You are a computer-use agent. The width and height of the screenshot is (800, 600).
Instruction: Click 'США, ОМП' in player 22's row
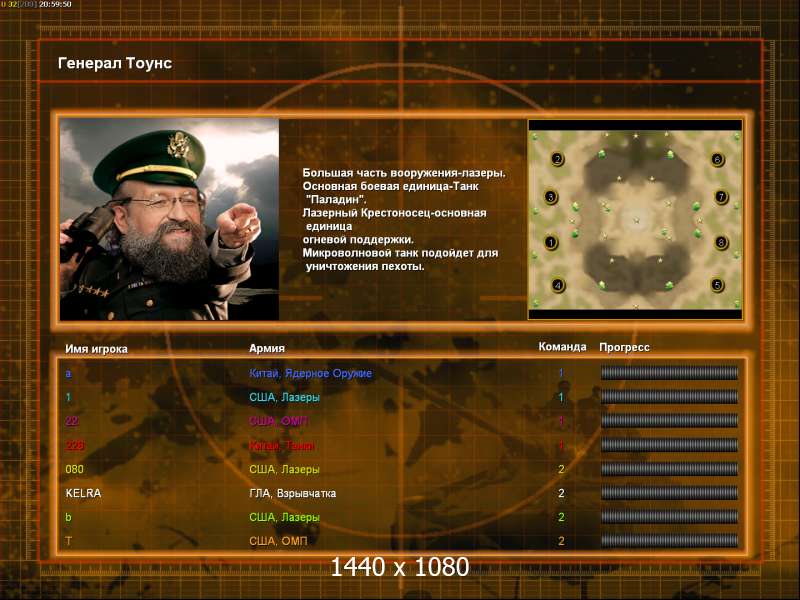pyautogui.click(x=278, y=421)
